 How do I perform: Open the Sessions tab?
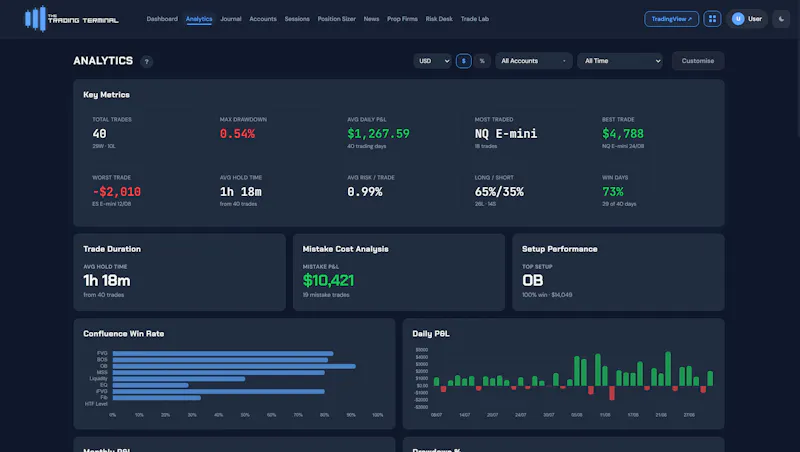click(297, 19)
